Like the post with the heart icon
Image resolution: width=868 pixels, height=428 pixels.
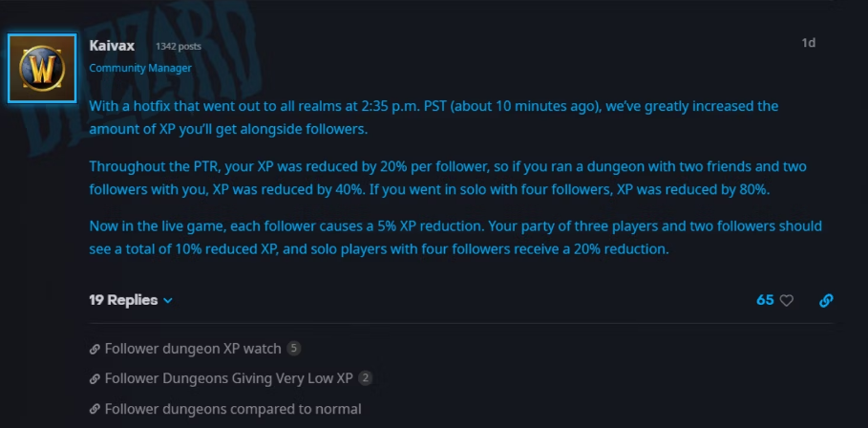pos(787,300)
